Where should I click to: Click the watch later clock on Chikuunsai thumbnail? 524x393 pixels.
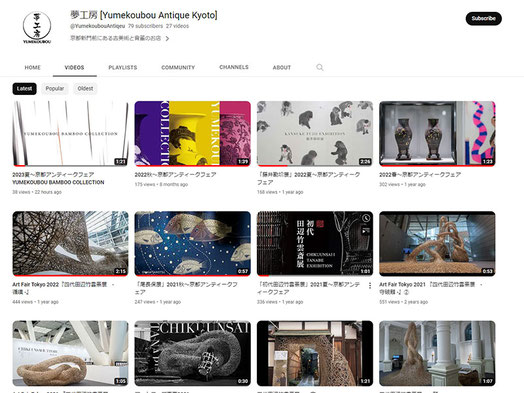[366, 218]
